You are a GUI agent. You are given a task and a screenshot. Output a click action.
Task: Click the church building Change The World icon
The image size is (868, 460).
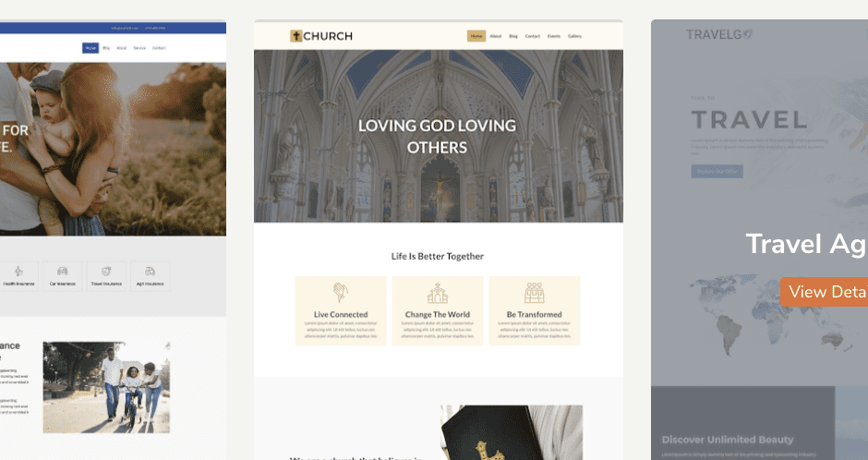pyautogui.click(x=438, y=293)
